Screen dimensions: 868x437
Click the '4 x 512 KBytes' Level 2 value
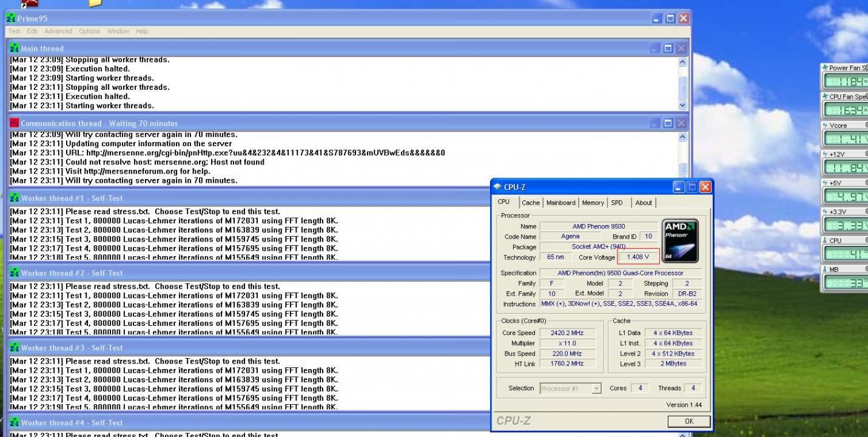coord(673,354)
